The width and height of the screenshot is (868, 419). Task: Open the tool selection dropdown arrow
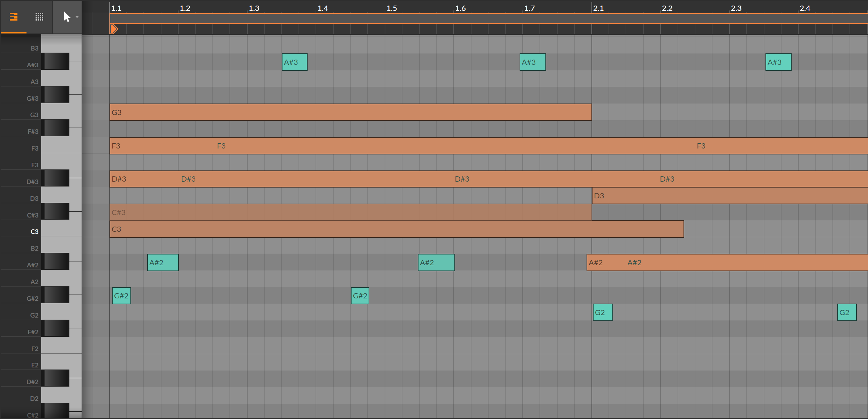tap(77, 17)
